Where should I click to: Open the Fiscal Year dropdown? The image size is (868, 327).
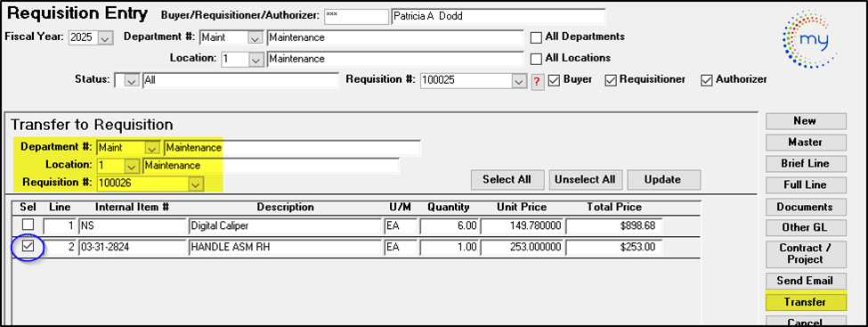click(x=106, y=38)
